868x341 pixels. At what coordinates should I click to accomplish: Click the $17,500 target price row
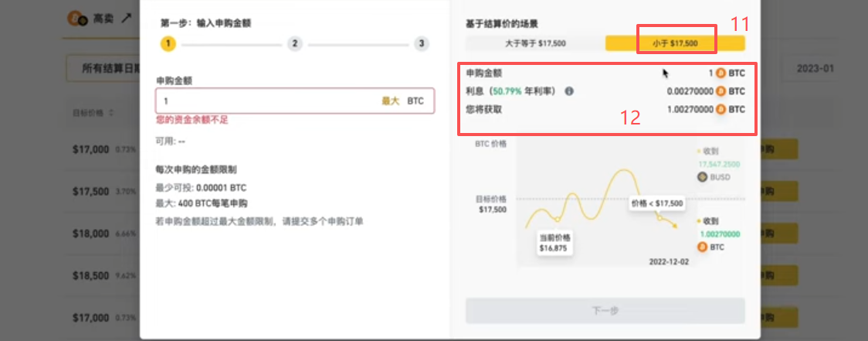pyautogui.click(x=91, y=191)
